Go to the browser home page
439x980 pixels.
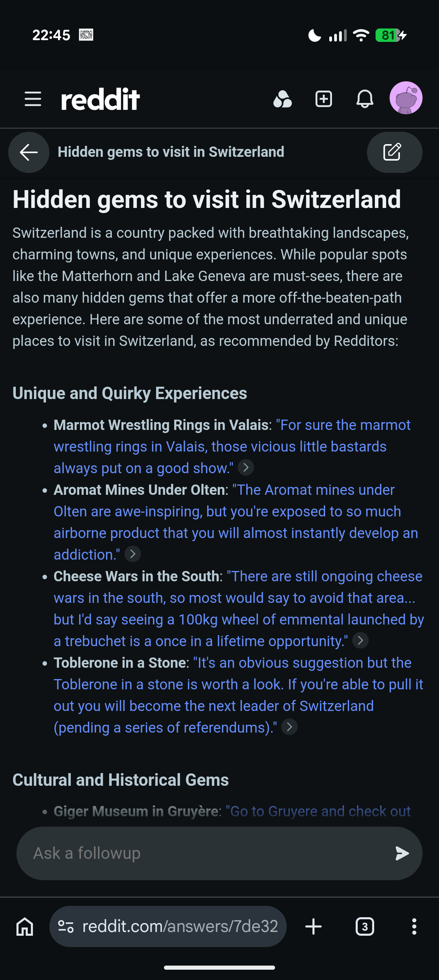point(25,926)
